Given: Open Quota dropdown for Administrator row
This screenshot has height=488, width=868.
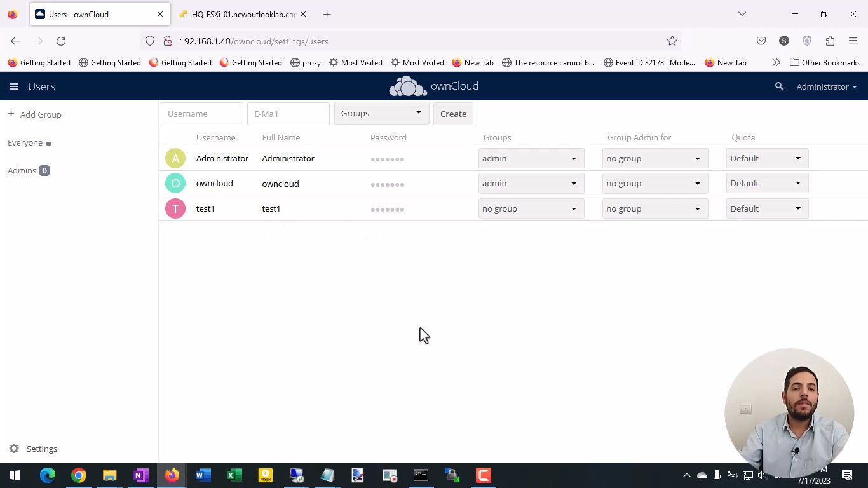Looking at the screenshot, I should (x=767, y=158).
